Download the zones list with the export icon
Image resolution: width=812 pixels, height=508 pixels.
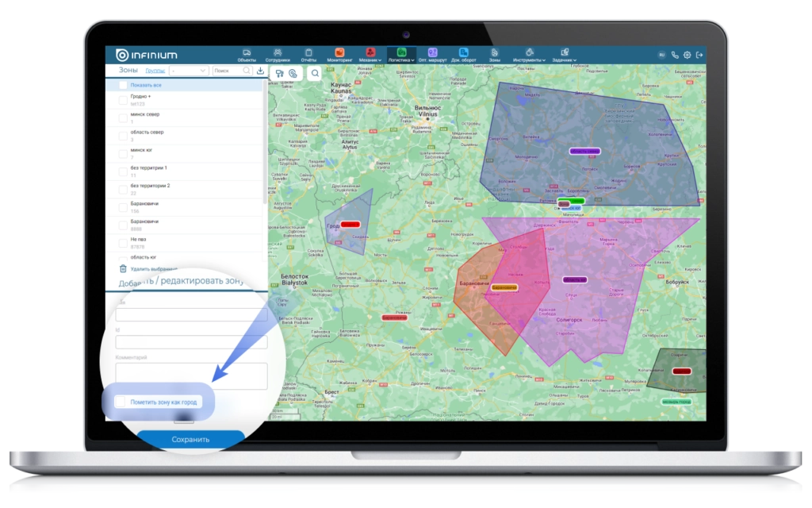260,71
